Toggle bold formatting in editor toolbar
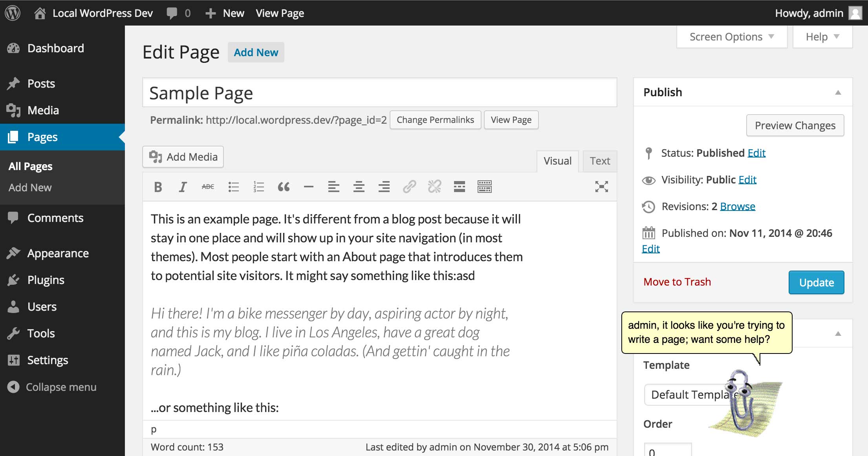Image resolution: width=868 pixels, height=456 pixels. [x=158, y=187]
